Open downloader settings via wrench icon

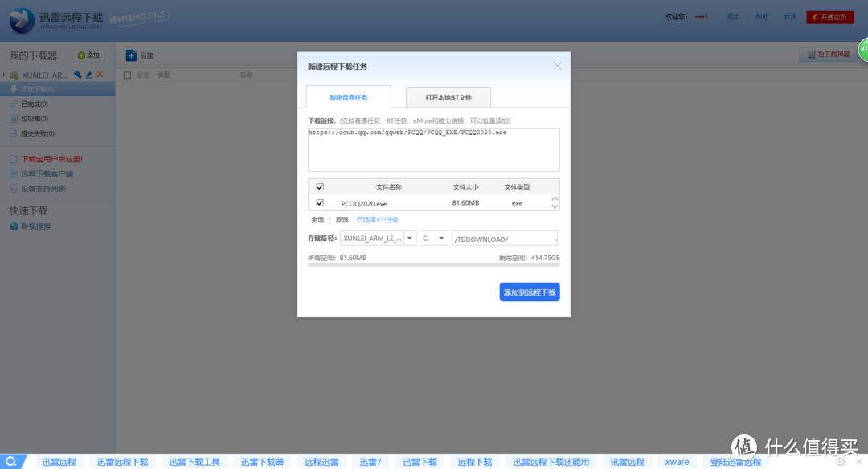77,74
